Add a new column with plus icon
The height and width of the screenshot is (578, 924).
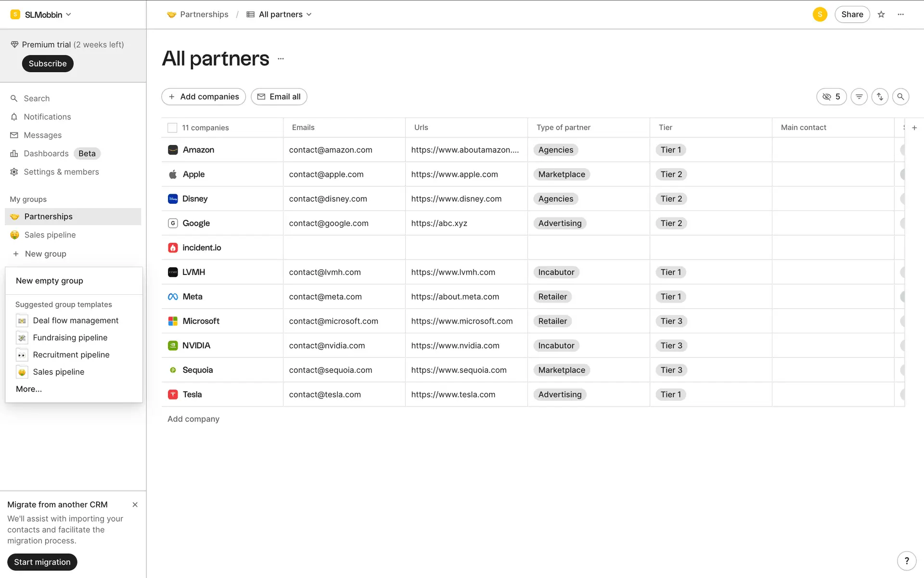(914, 128)
